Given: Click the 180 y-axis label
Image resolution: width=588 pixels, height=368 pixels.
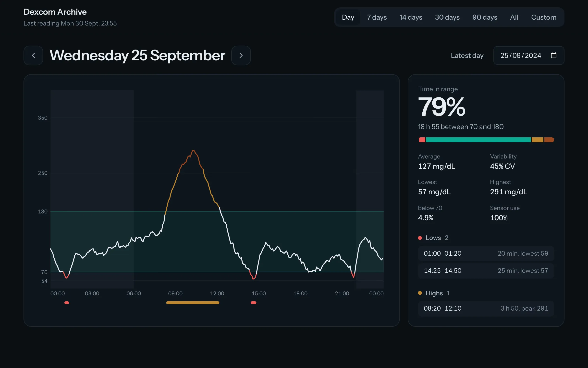Looking at the screenshot, I should (43, 211).
